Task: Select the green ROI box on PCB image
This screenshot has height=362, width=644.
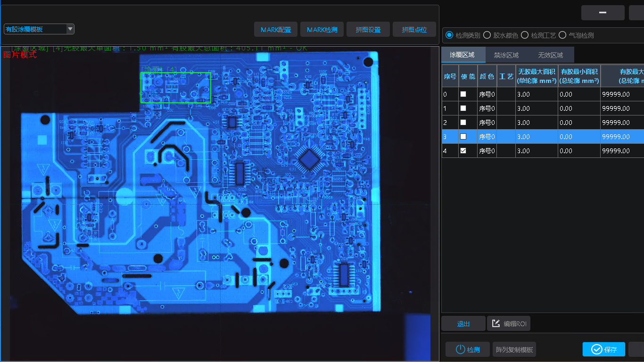Action: tap(175, 87)
